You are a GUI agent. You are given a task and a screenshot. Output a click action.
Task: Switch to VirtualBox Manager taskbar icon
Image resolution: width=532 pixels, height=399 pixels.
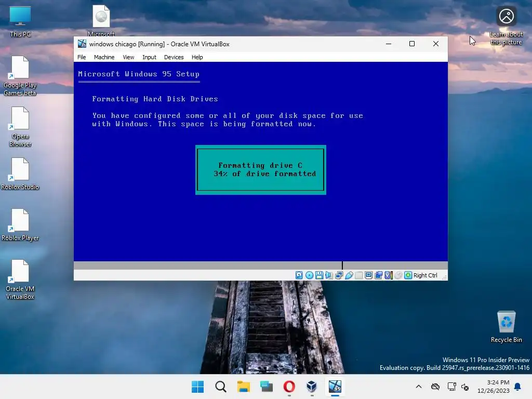pos(312,387)
